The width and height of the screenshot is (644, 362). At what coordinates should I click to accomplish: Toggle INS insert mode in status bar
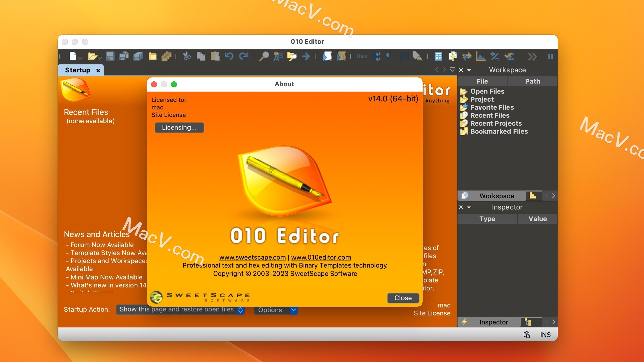[x=545, y=335]
